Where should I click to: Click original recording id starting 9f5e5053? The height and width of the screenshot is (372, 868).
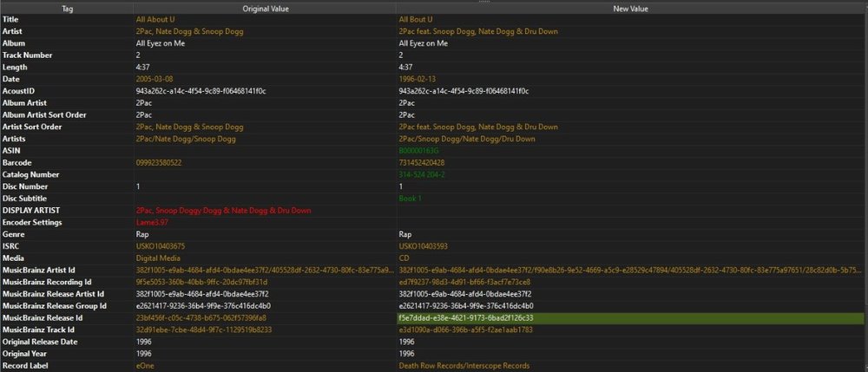pos(201,283)
